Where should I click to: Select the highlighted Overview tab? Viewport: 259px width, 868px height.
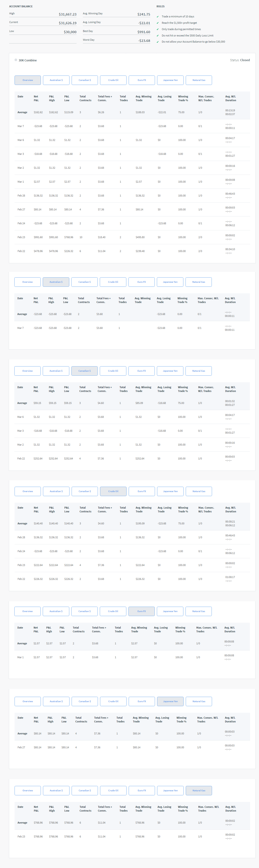(x=27, y=80)
